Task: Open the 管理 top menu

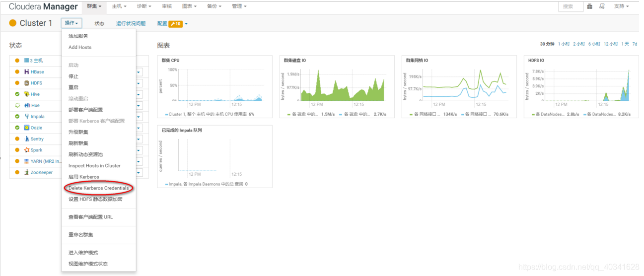Action: click(x=239, y=6)
